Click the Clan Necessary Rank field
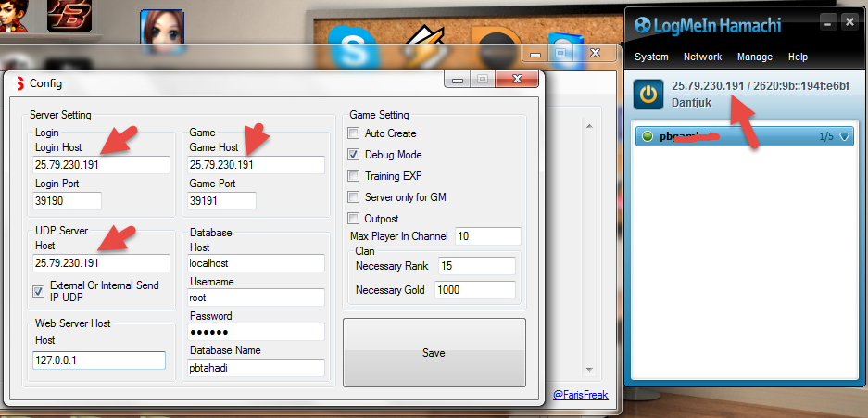The height and width of the screenshot is (418, 868). (477, 266)
